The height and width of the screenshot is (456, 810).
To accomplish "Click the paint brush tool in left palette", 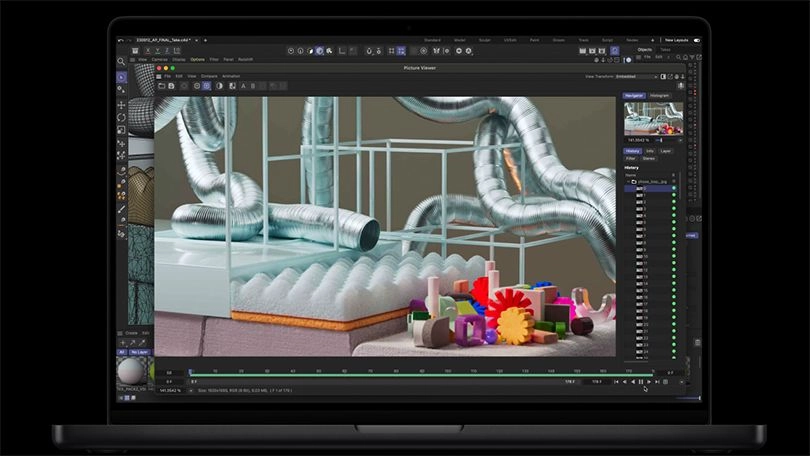I will pyautogui.click(x=121, y=209).
